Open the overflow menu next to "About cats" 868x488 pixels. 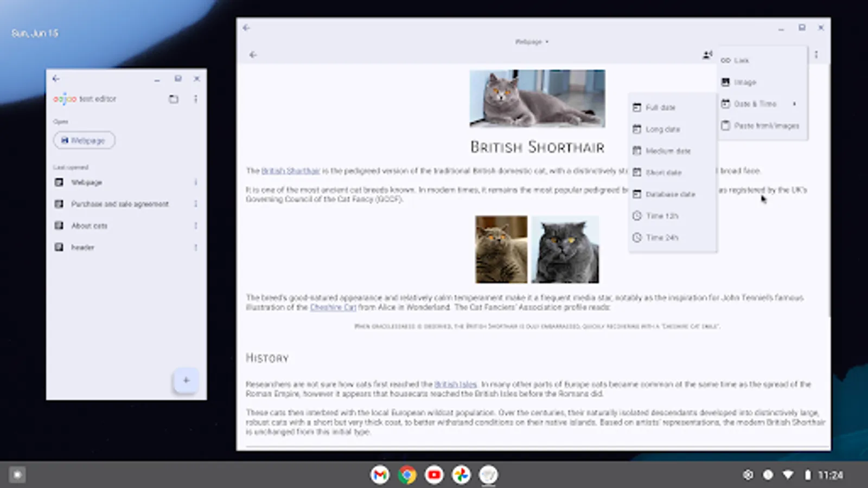pos(196,226)
